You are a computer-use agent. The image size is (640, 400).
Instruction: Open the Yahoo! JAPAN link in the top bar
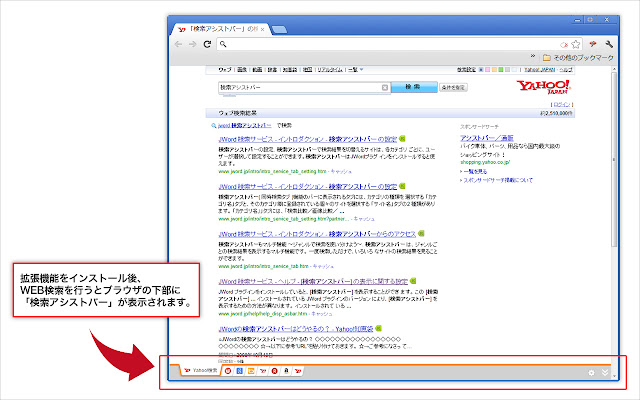click(540, 70)
